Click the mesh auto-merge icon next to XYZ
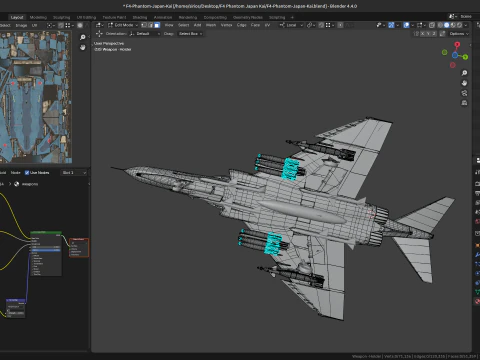The height and width of the screenshot is (360, 480). pos(442,34)
